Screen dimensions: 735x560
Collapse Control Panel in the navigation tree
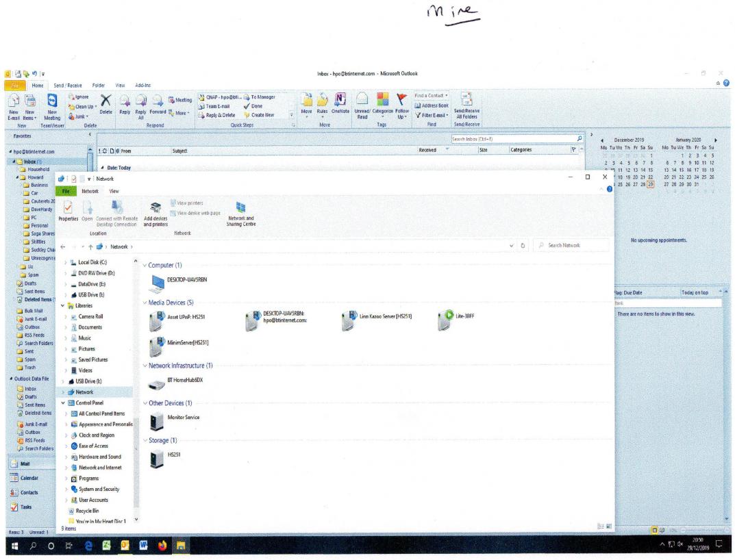point(63,403)
